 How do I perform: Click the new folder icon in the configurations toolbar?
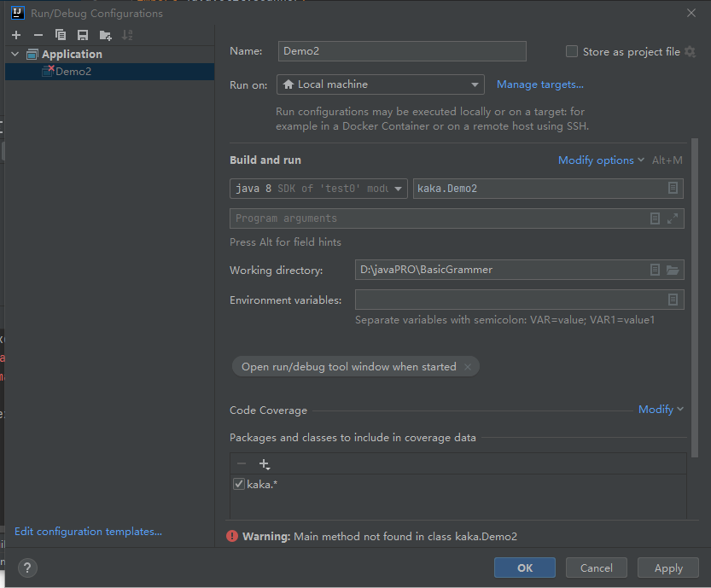(x=105, y=35)
